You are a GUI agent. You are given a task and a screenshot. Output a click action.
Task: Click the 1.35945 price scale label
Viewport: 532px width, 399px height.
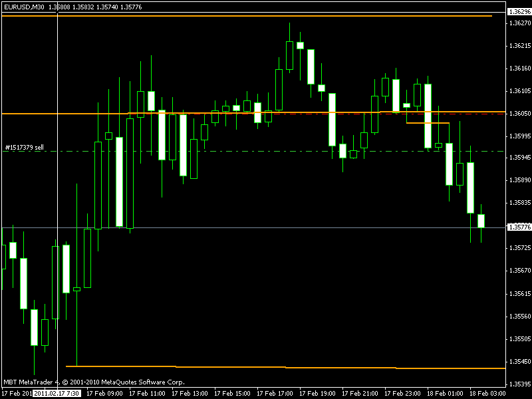[520, 158]
